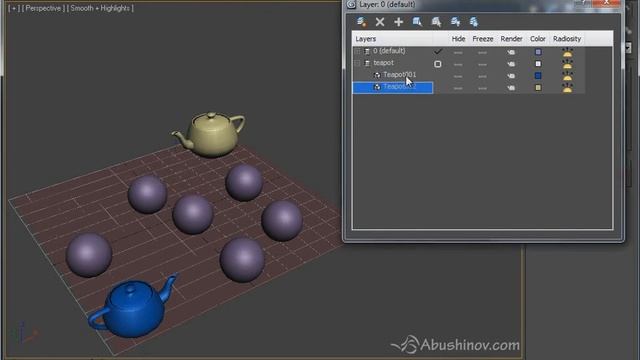
Task: Close the Layer dialog with the red X
Action: [x=606, y=3]
